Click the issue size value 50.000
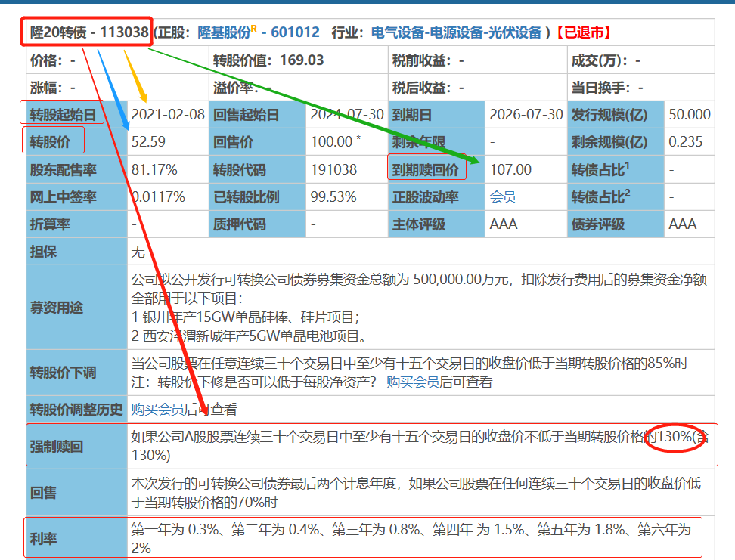The width and height of the screenshot is (735, 560). click(x=690, y=114)
